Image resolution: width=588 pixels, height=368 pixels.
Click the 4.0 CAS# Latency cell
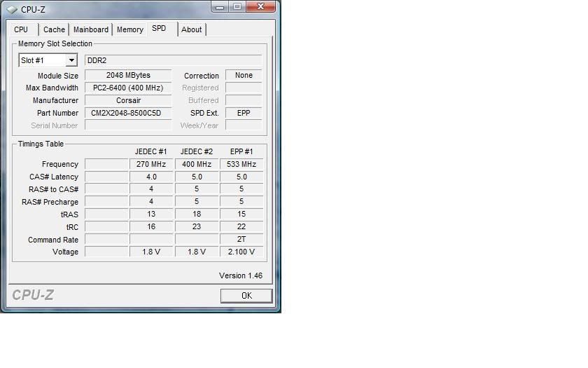click(x=151, y=177)
